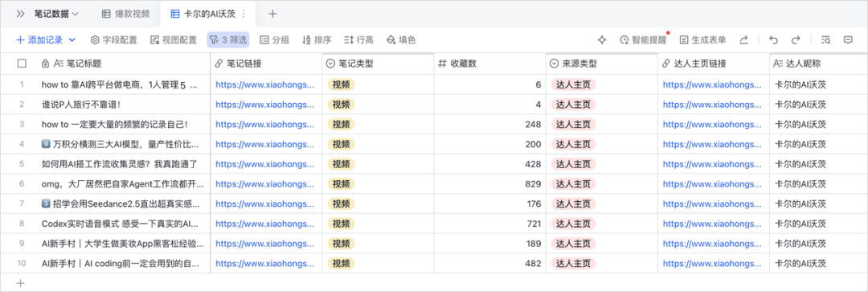Screen dimensions: 868x292
Task: Switch to the 爆款视频 tab
Action: pos(125,14)
